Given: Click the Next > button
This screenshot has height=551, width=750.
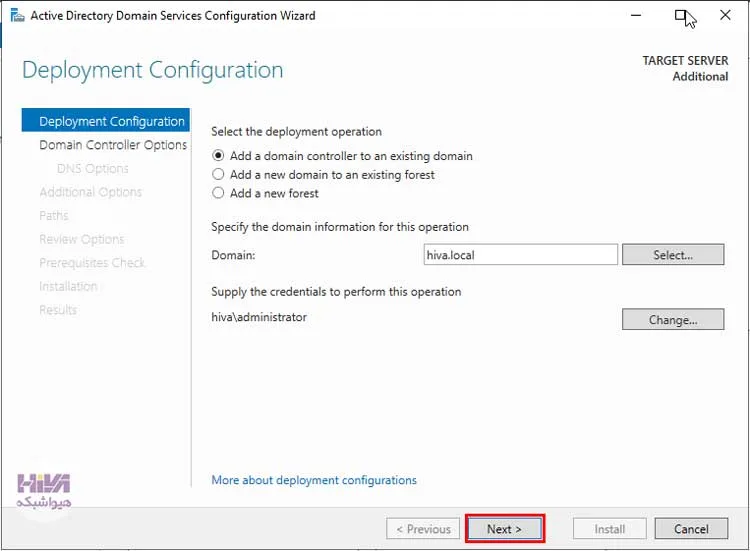Looking at the screenshot, I should coord(505,529).
